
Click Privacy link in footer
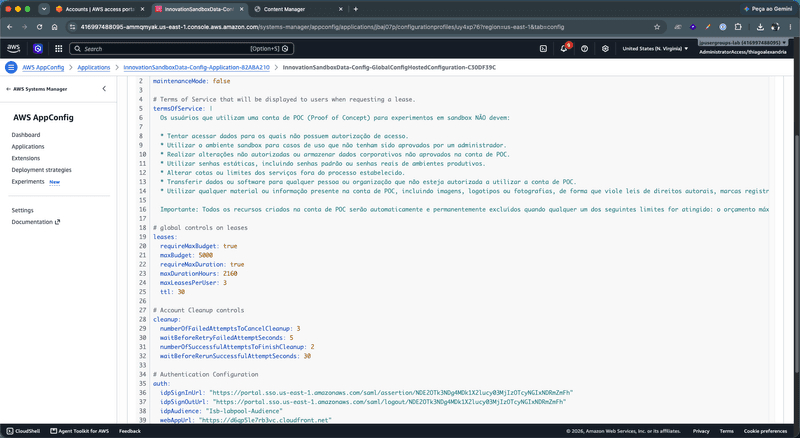coord(701,431)
